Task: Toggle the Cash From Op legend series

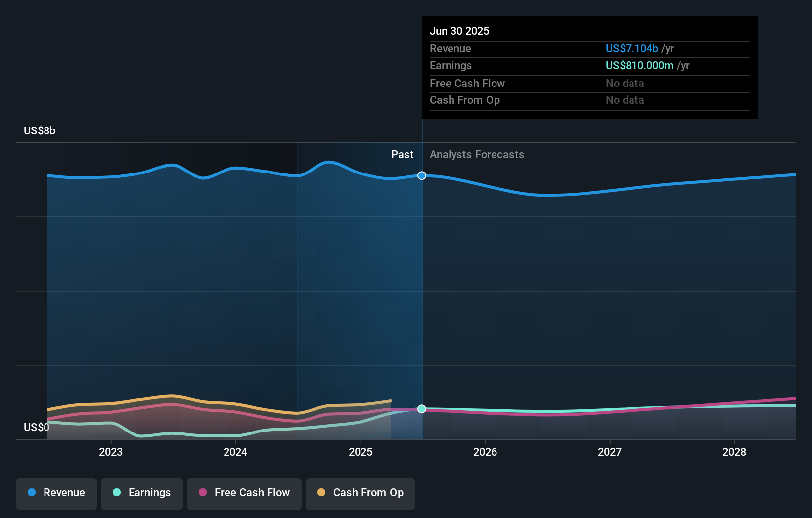Action: click(x=361, y=493)
